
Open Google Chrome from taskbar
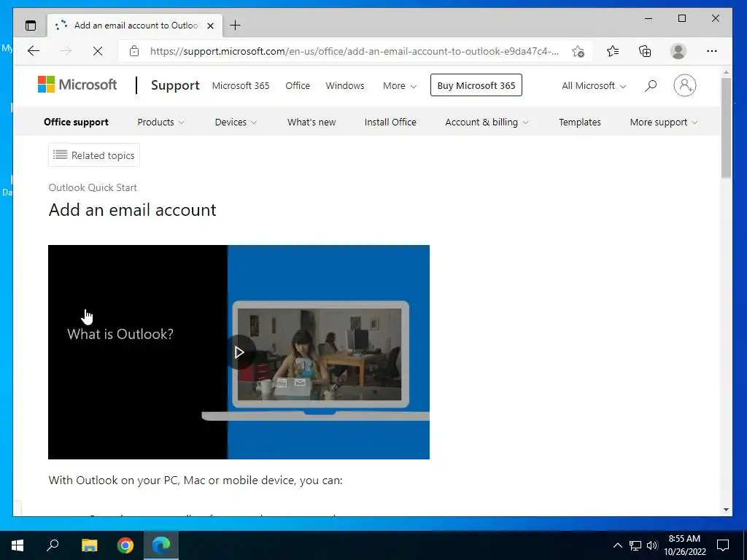tap(125, 545)
